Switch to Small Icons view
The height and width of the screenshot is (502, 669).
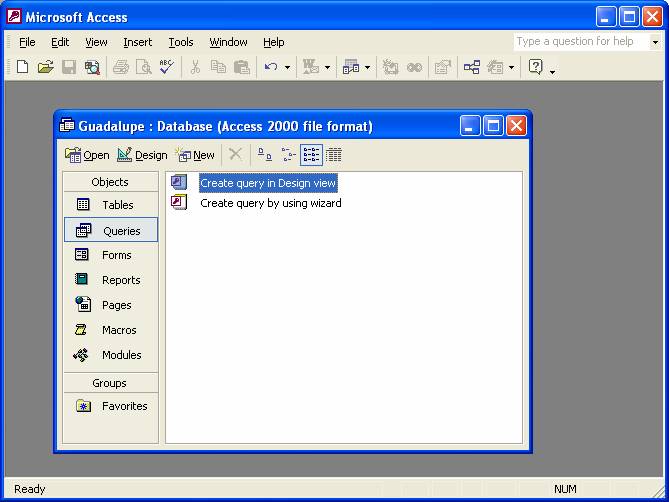click(x=288, y=154)
